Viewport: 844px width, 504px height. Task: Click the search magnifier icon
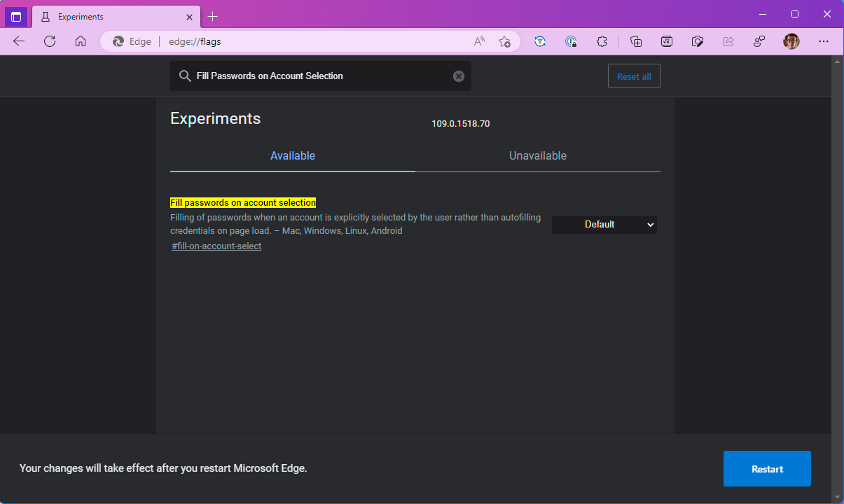tap(185, 76)
